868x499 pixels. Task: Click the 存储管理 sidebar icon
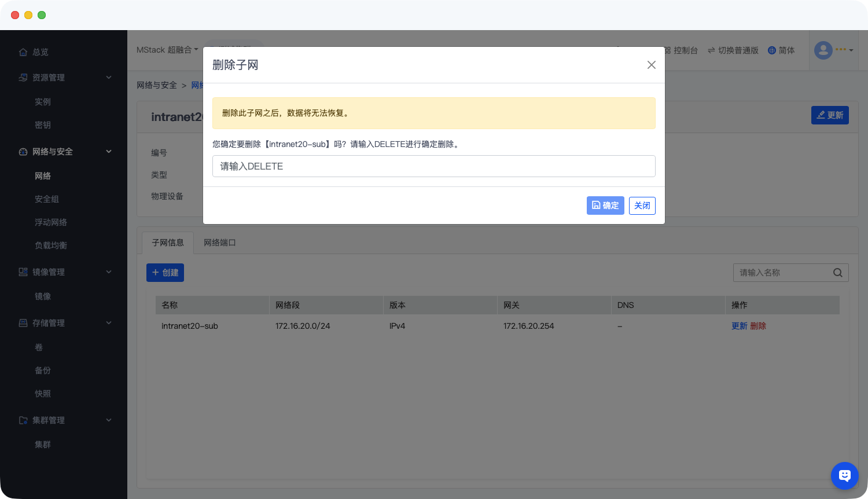pyautogui.click(x=23, y=323)
